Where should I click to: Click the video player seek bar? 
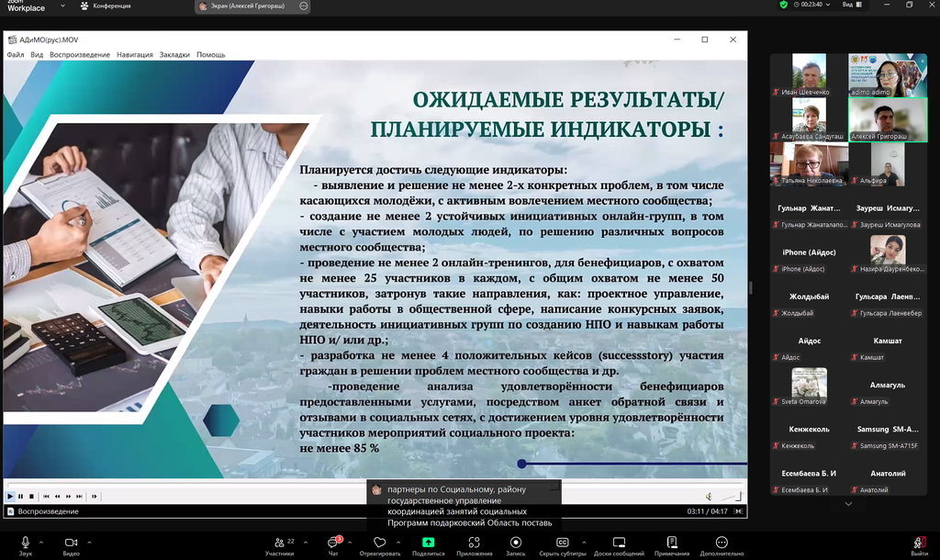[367, 486]
